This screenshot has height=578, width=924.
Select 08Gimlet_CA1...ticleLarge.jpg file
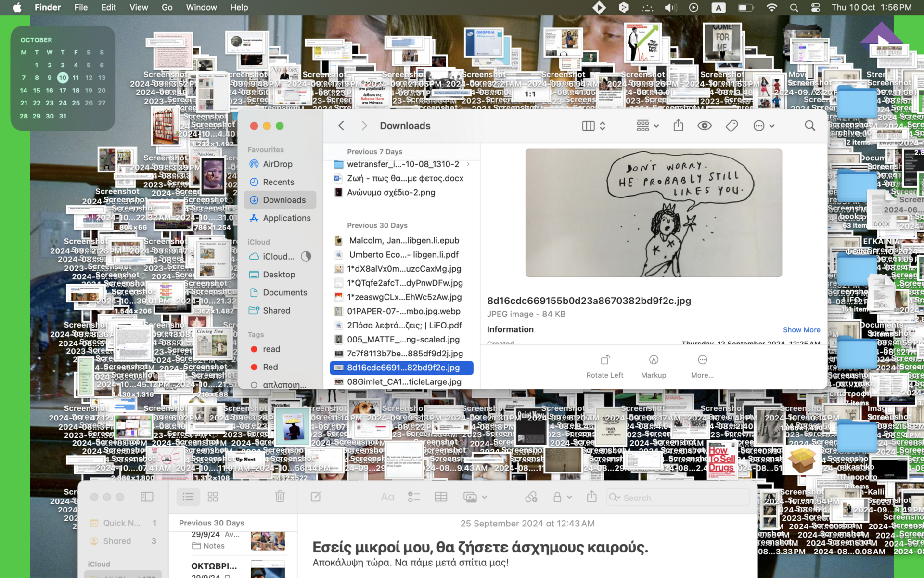[x=401, y=382]
